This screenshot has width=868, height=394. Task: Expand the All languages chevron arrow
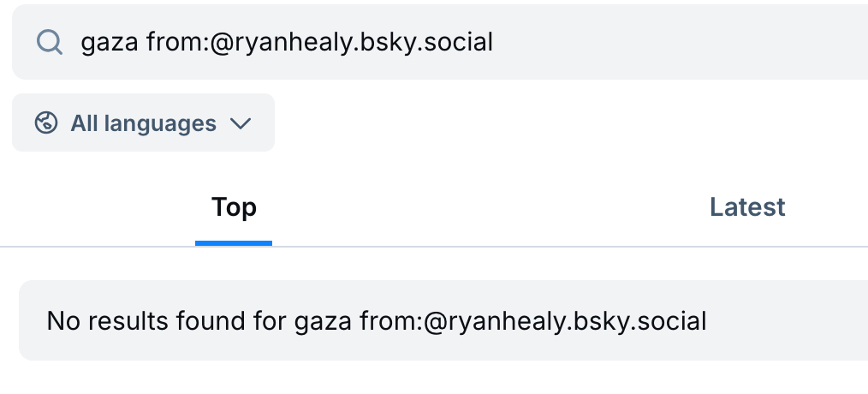click(241, 123)
